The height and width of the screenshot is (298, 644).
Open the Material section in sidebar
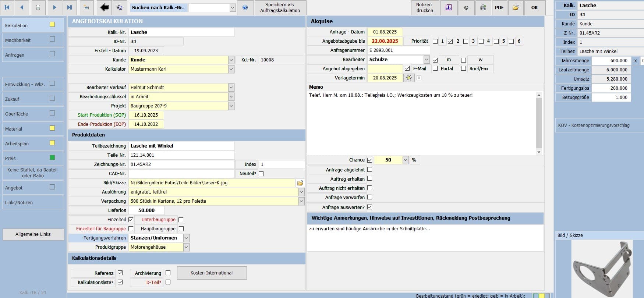[14, 129]
